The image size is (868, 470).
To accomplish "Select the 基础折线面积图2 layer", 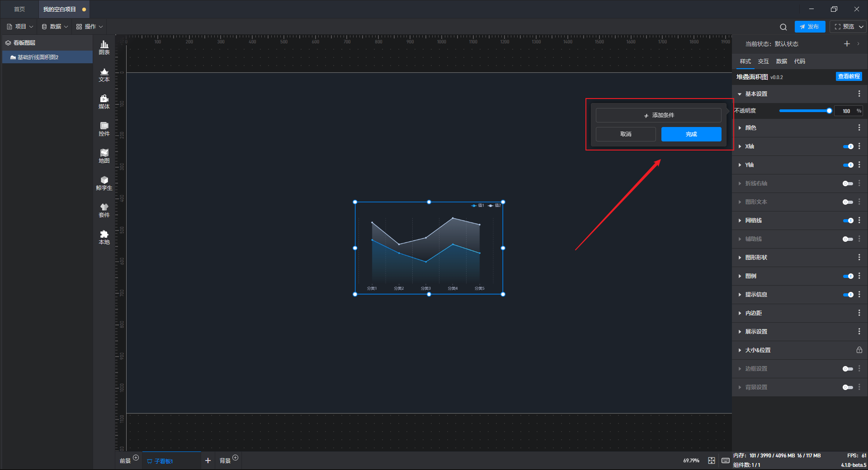I will point(47,57).
